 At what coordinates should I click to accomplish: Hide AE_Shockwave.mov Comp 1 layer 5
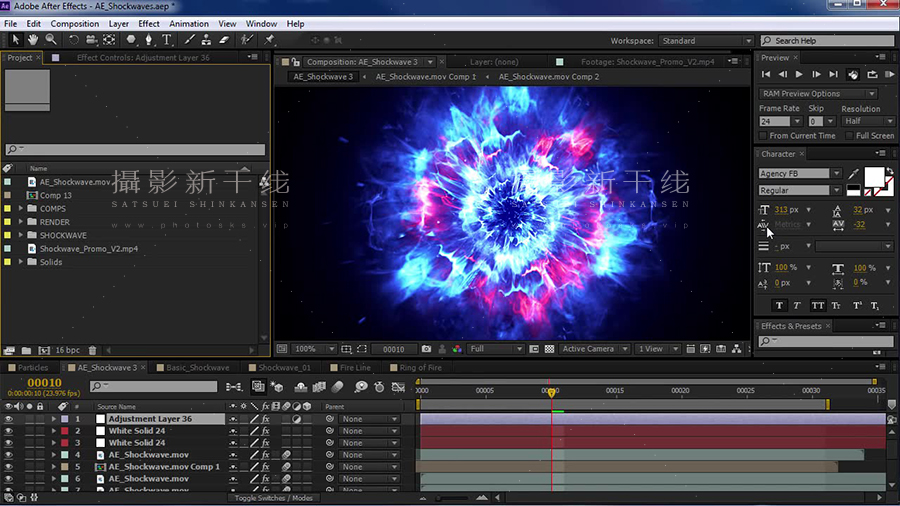(x=9, y=467)
